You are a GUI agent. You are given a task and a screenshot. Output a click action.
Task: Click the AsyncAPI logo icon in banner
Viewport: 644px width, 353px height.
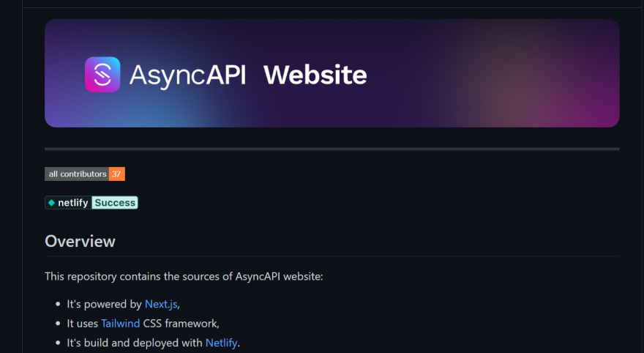pyautogui.click(x=102, y=75)
